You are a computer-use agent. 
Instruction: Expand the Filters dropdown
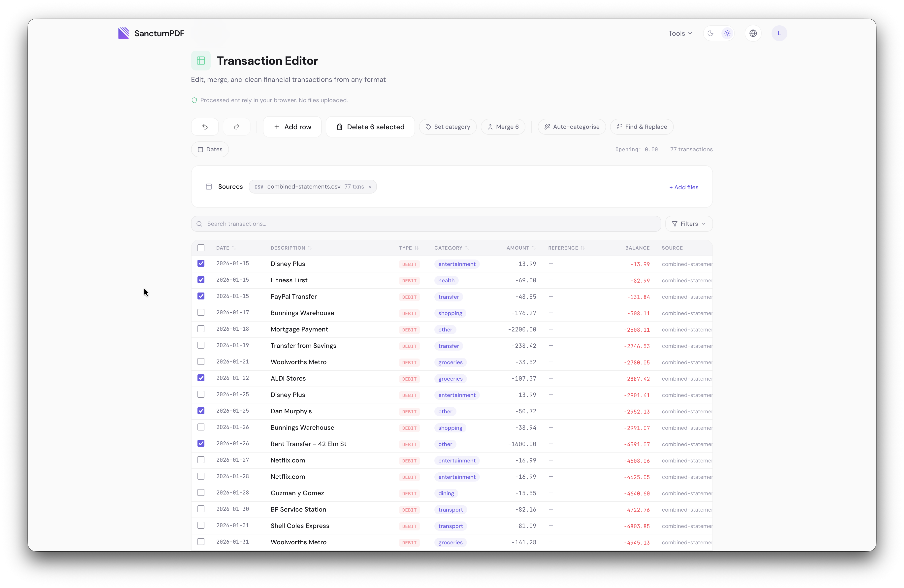coord(689,224)
